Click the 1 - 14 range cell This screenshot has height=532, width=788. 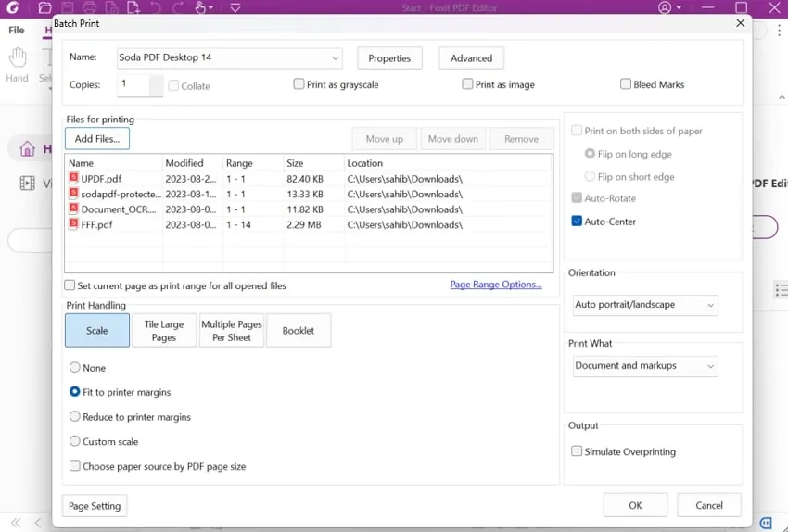tap(238, 224)
